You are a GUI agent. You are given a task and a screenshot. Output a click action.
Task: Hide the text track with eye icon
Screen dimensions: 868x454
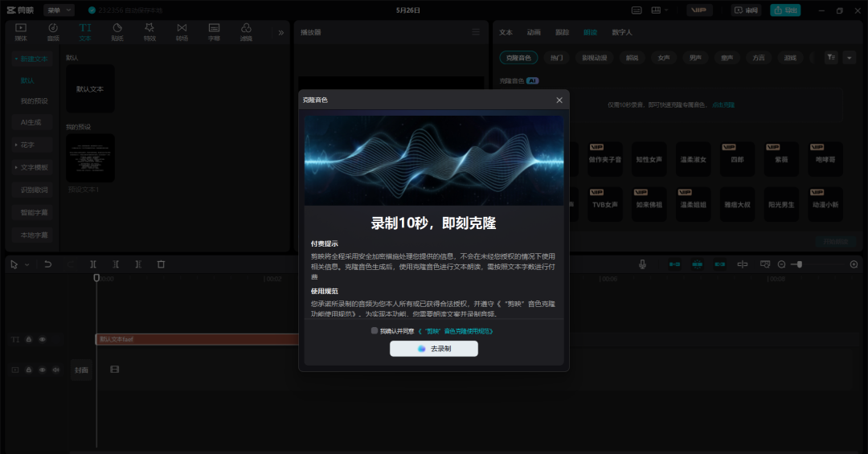[x=42, y=339]
